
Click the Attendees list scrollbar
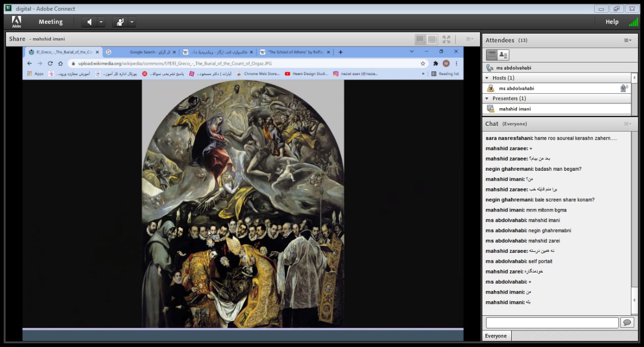634,94
